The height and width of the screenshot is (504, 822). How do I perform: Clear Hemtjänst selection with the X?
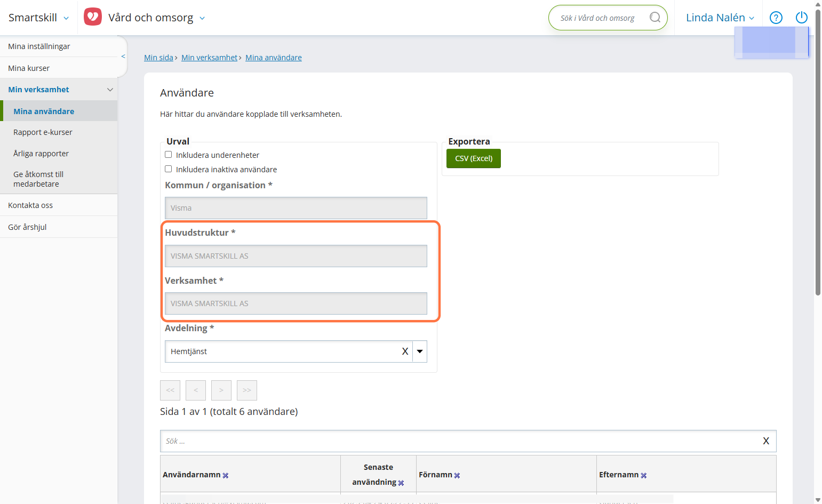click(405, 351)
